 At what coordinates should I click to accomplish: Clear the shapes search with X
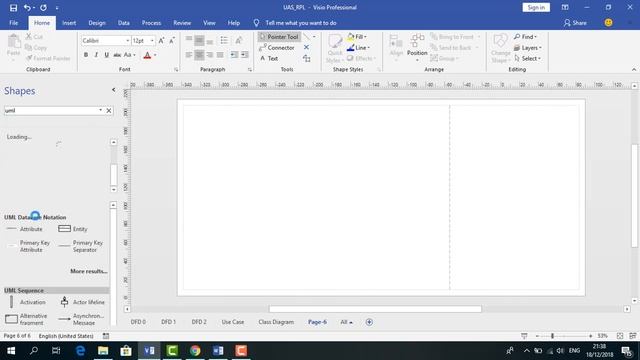pyautogui.click(x=109, y=111)
